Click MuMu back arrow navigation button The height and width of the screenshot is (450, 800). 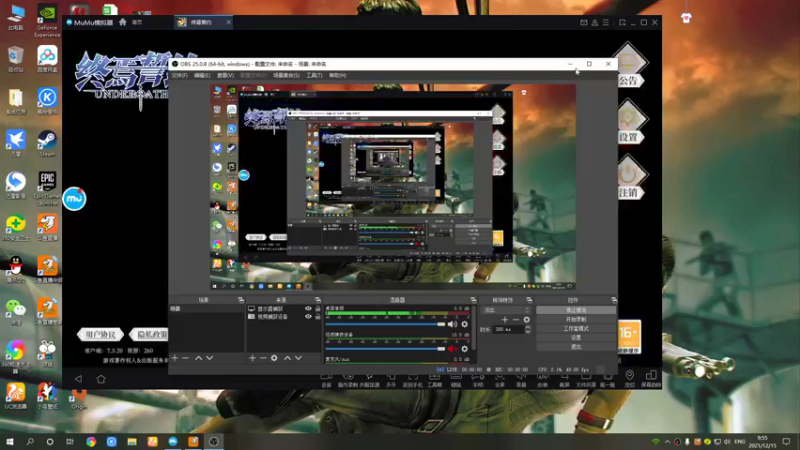coord(78,379)
